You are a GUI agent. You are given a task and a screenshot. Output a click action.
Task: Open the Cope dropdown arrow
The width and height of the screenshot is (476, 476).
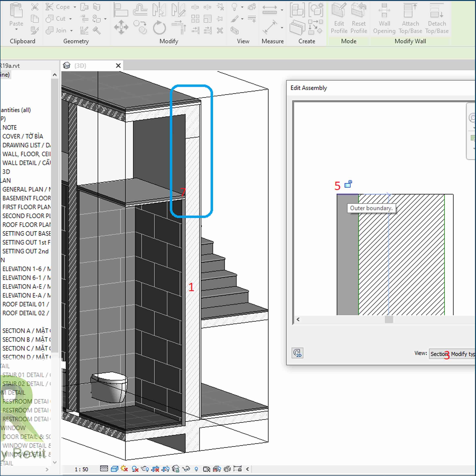click(x=75, y=7)
